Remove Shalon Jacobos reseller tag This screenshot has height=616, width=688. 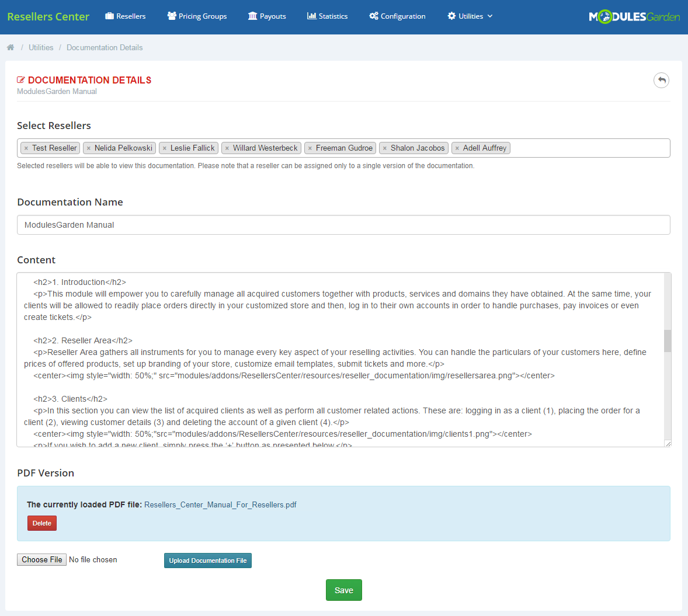coord(384,148)
